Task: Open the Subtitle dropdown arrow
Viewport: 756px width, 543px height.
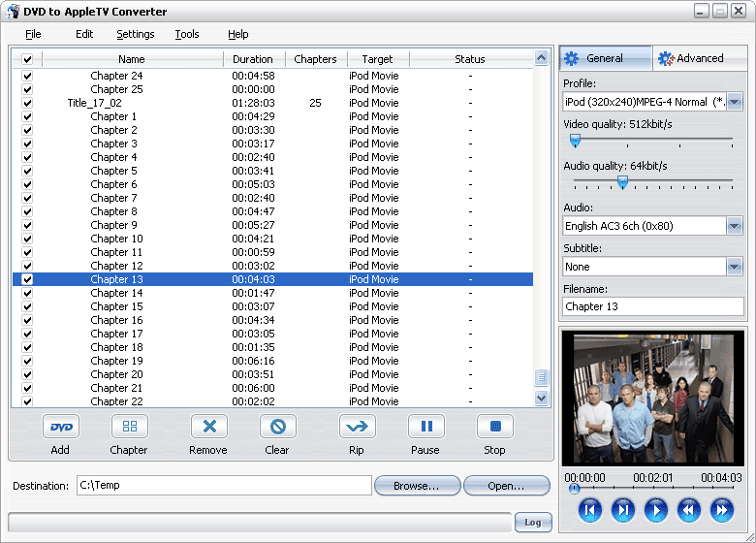Action: tap(735, 267)
